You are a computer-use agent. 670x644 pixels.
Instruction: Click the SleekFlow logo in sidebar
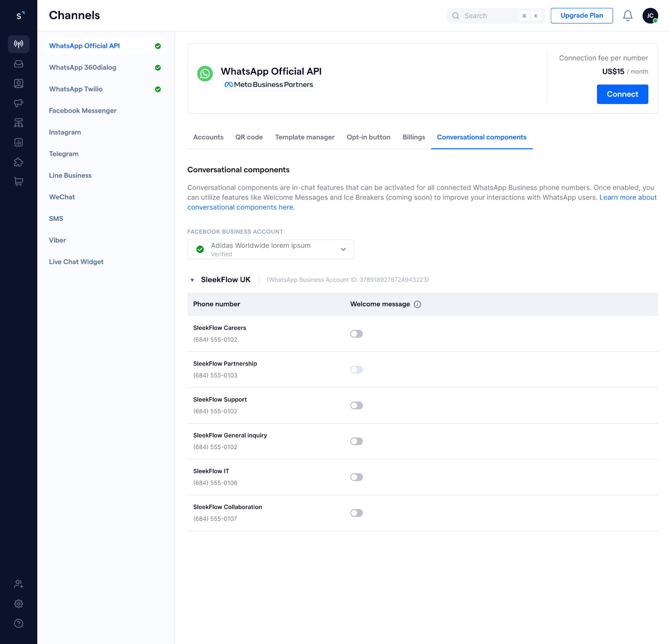coord(20,16)
